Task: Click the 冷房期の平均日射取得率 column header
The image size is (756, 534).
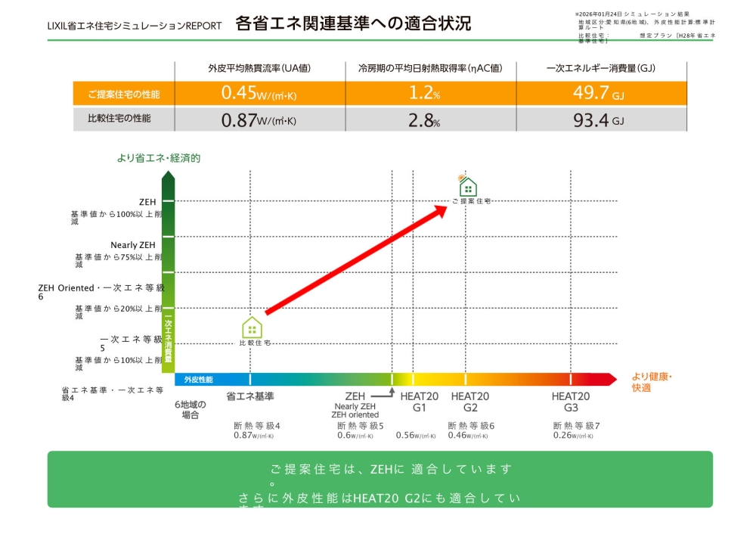Action: [x=430, y=68]
